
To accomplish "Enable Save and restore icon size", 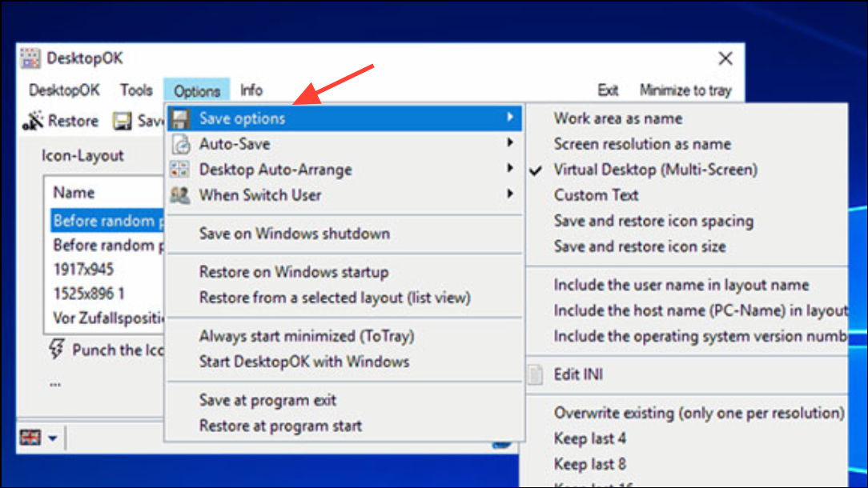I will (x=640, y=246).
